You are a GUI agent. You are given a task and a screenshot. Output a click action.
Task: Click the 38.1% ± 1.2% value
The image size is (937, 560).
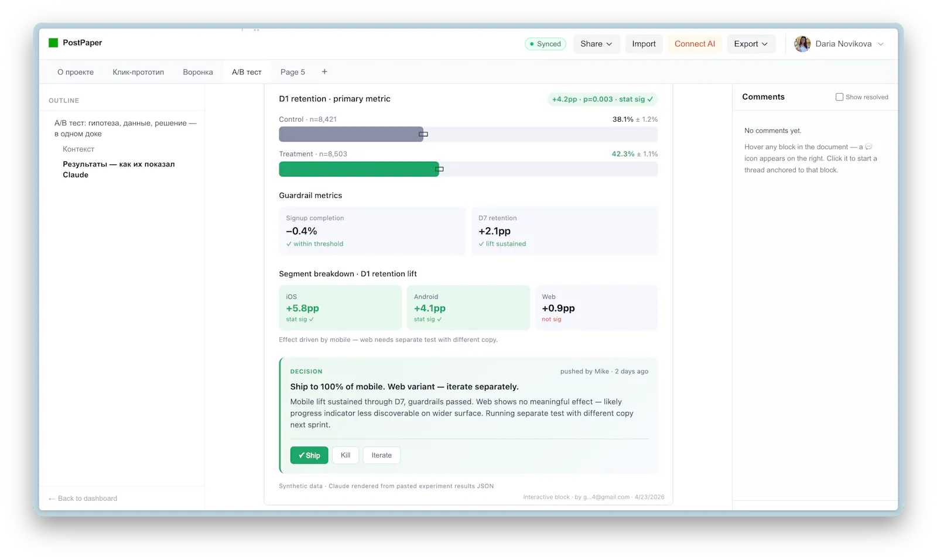pos(635,119)
